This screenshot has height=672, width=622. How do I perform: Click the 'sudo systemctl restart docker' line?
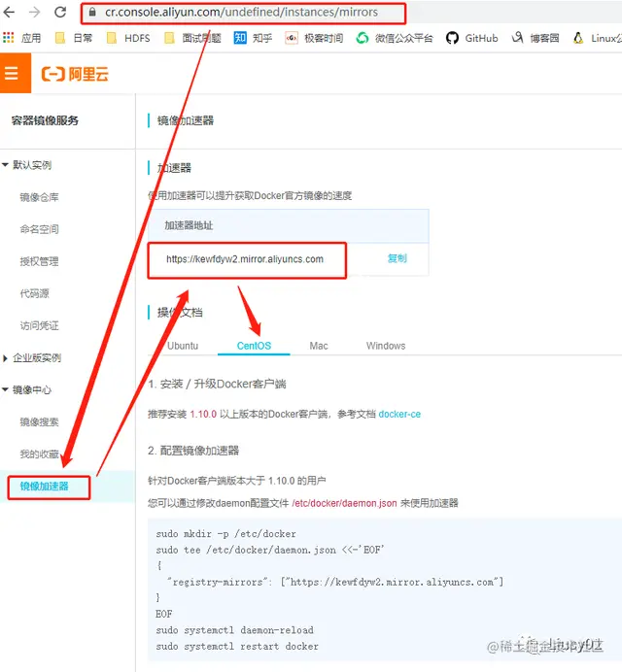[x=237, y=647]
